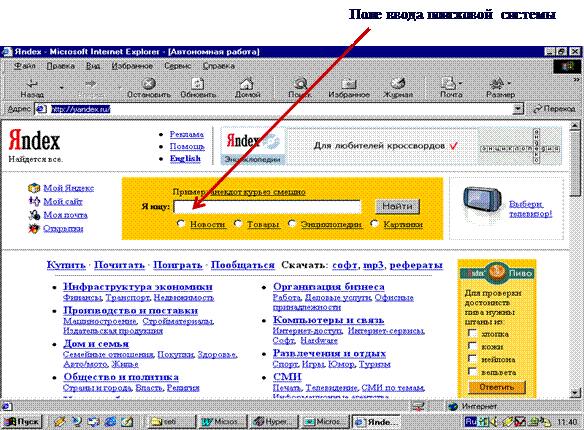This screenshot has width=584, height=430.
Task: Click the icon beside Моя почта
Action: (x=34, y=214)
